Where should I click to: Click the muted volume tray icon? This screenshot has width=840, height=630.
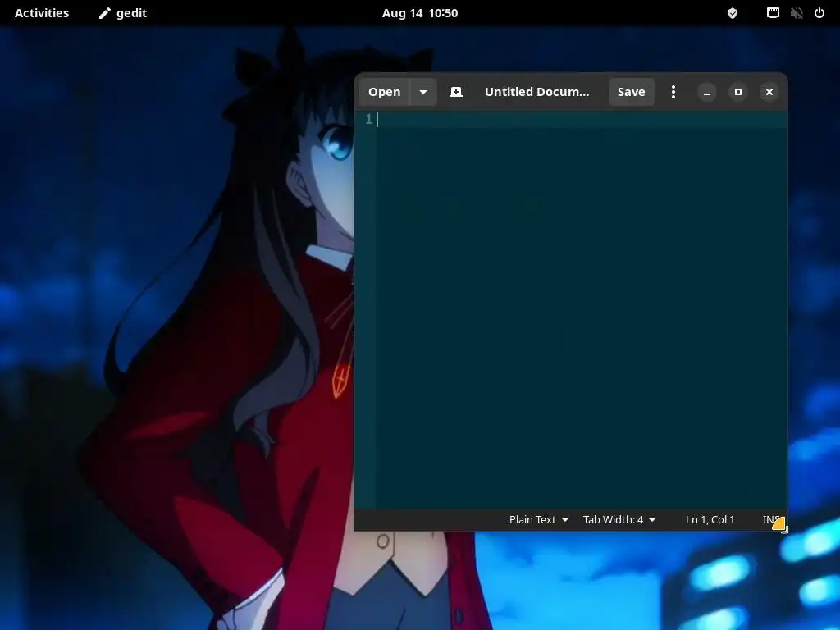pos(796,13)
